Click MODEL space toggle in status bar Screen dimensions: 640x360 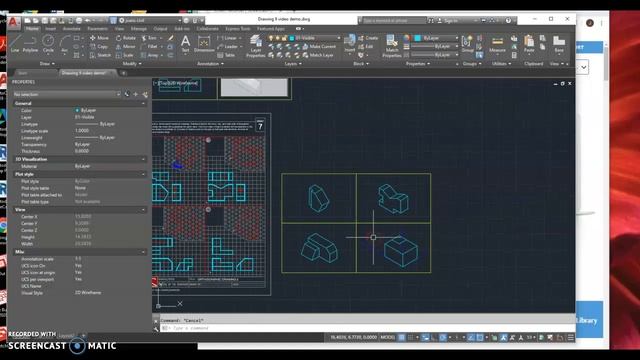(x=388, y=338)
